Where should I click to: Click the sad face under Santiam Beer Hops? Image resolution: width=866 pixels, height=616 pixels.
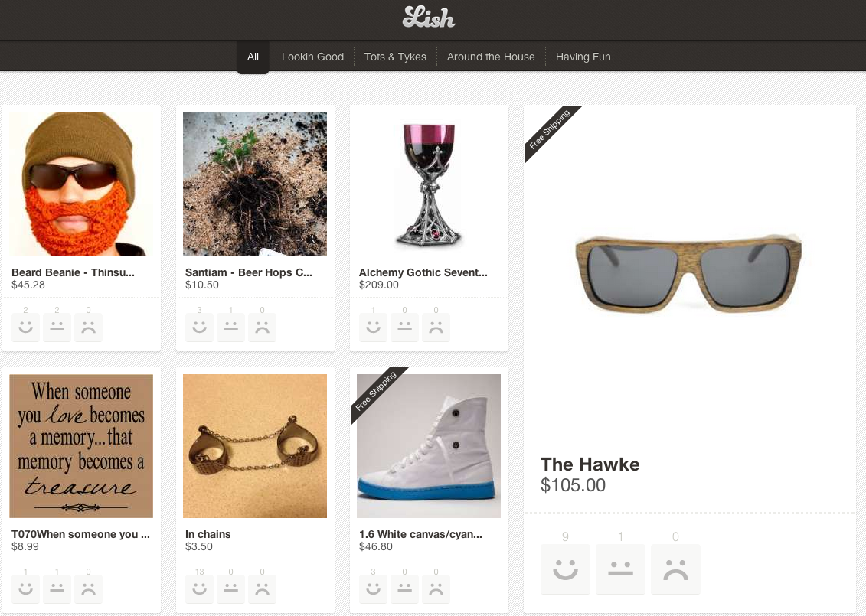pyautogui.click(x=263, y=328)
